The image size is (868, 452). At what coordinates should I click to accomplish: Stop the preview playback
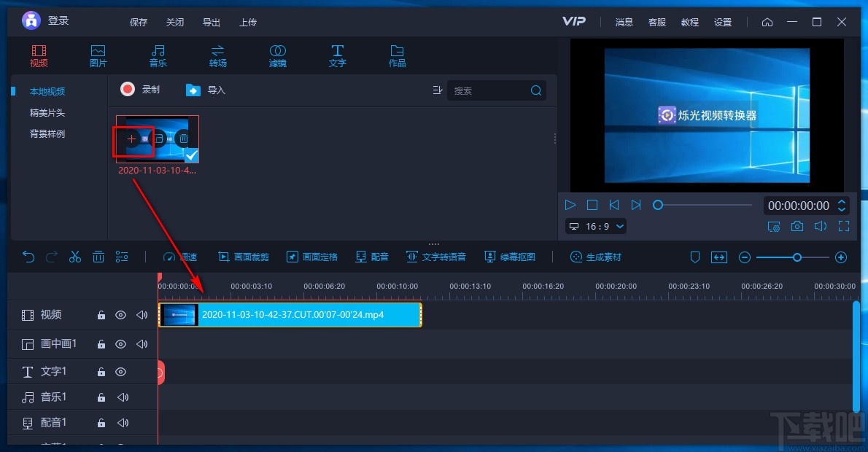(592, 205)
